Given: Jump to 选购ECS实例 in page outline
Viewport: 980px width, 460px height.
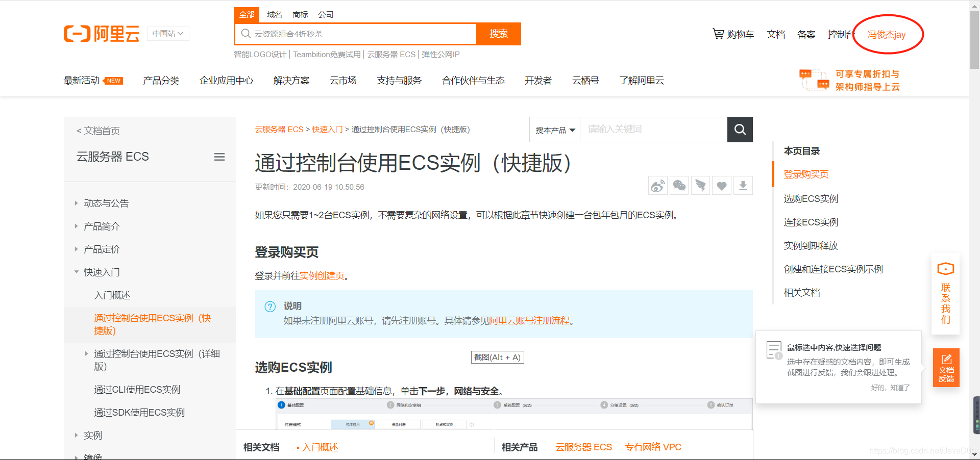Looking at the screenshot, I should click(x=811, y=199).
